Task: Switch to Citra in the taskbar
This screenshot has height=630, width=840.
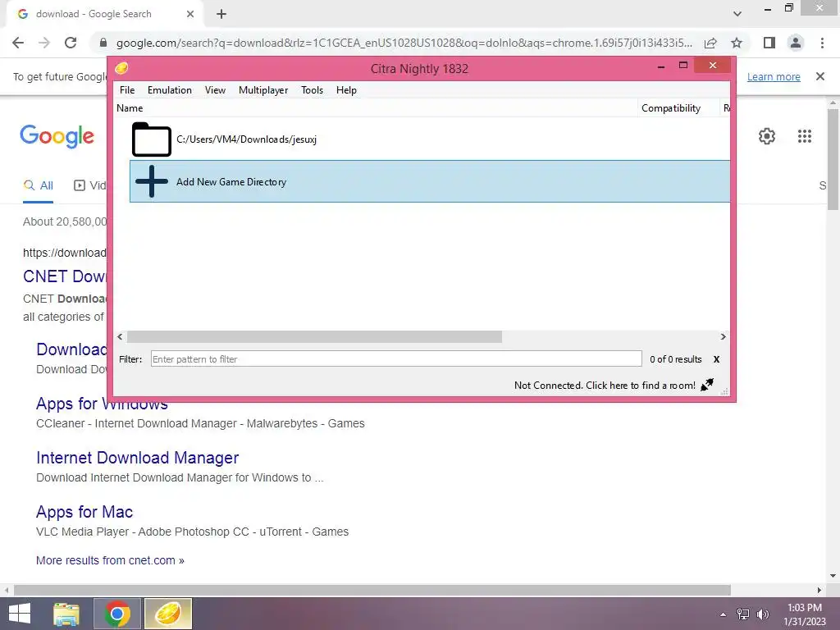Action: coord(168,614)
